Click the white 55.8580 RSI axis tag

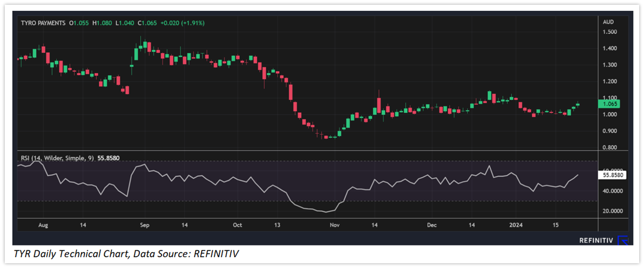coord(612,175)
